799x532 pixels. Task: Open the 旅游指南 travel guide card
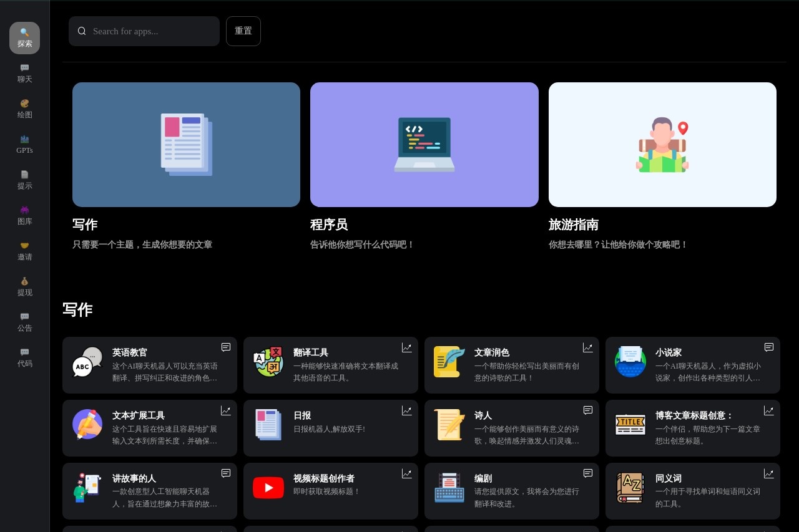click(662, 144)
